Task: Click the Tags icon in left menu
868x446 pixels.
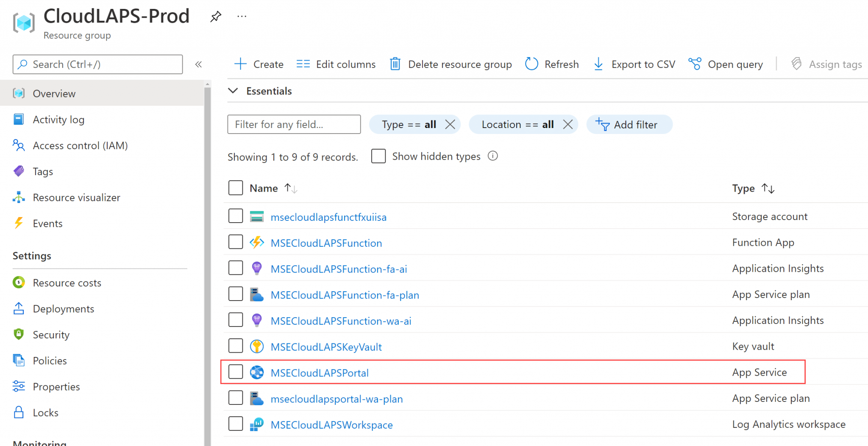Action: (x=19, y=171)
